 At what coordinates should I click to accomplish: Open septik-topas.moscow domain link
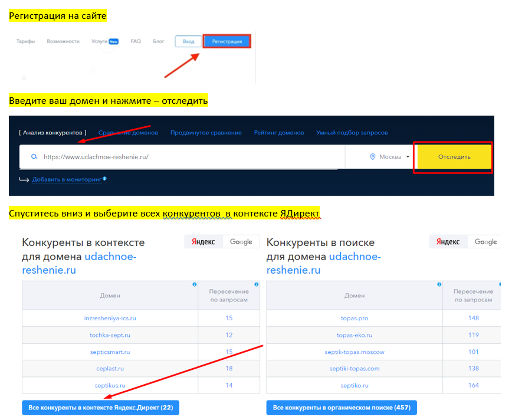(x=355, y=352)
